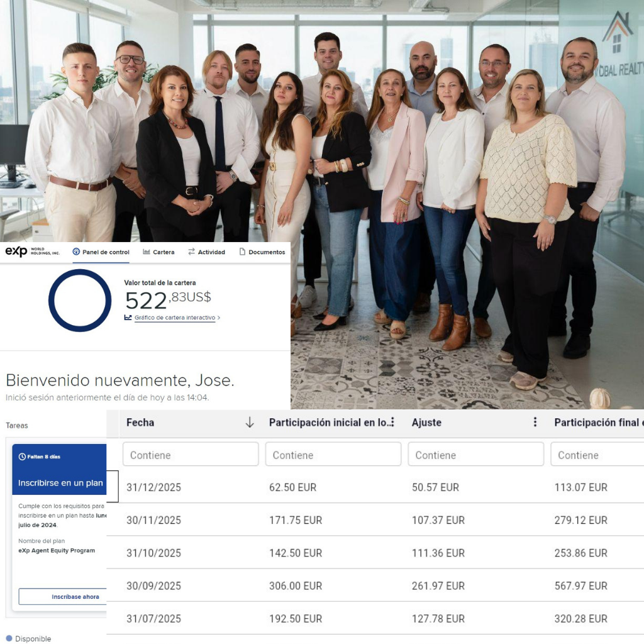Focus the Ajuste column filter box

[475, 455]
